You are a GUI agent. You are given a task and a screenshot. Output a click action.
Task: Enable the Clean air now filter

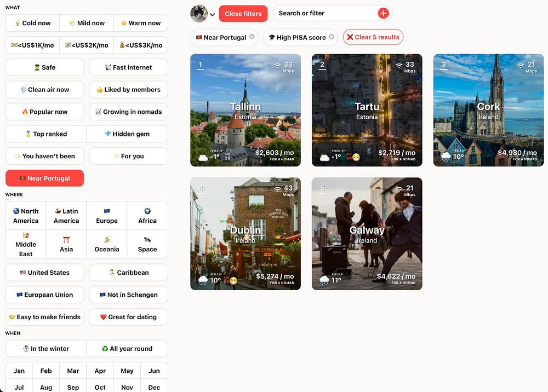tap(45, 90)
